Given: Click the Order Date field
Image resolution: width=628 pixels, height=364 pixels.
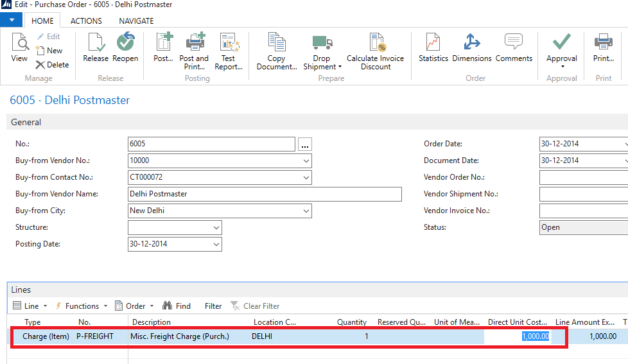Looking at the screenshot, I should click(583, 144).
